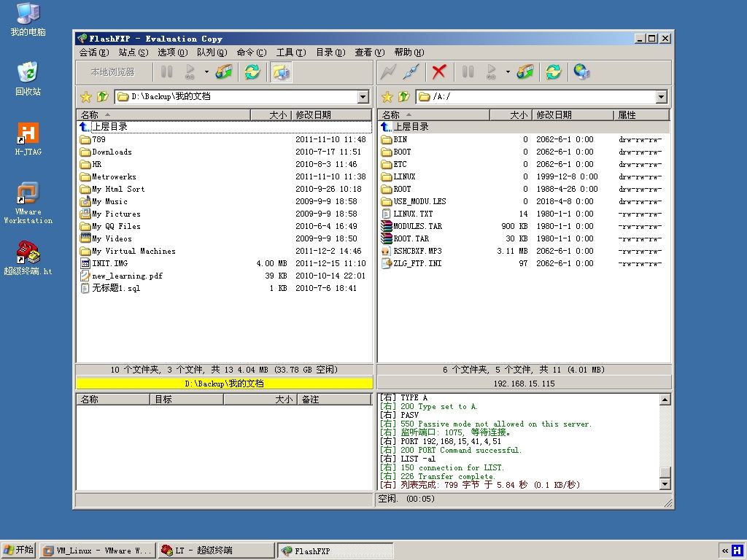
Task: Open the 帮助 menu
Action: [x=409, y=52]
